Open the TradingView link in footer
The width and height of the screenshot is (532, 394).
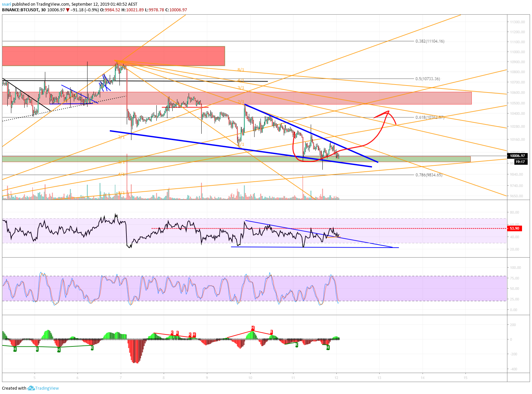coord(47,388)
